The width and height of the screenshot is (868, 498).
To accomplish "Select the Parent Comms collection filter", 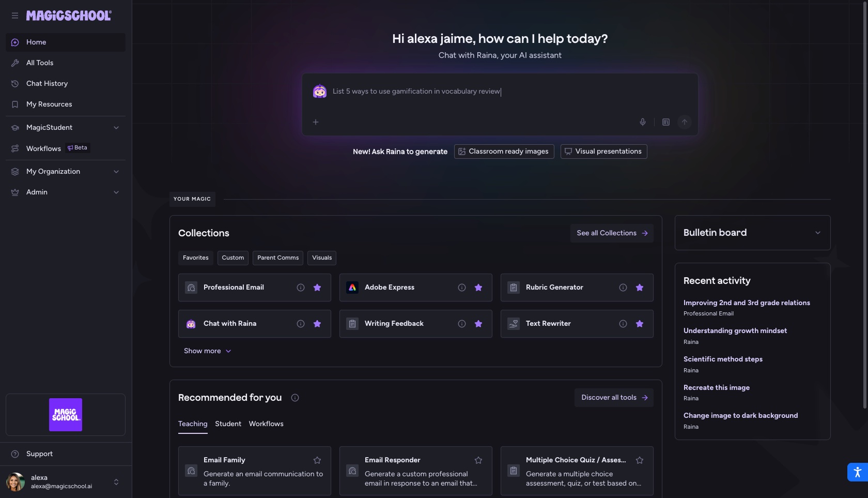I will click(x=278, y=258).
